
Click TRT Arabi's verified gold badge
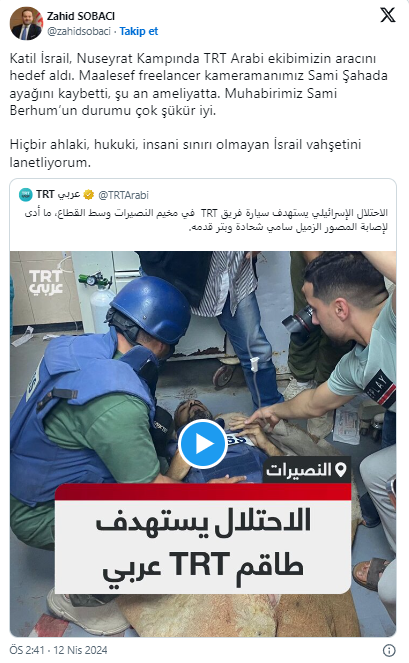(88, 195)
